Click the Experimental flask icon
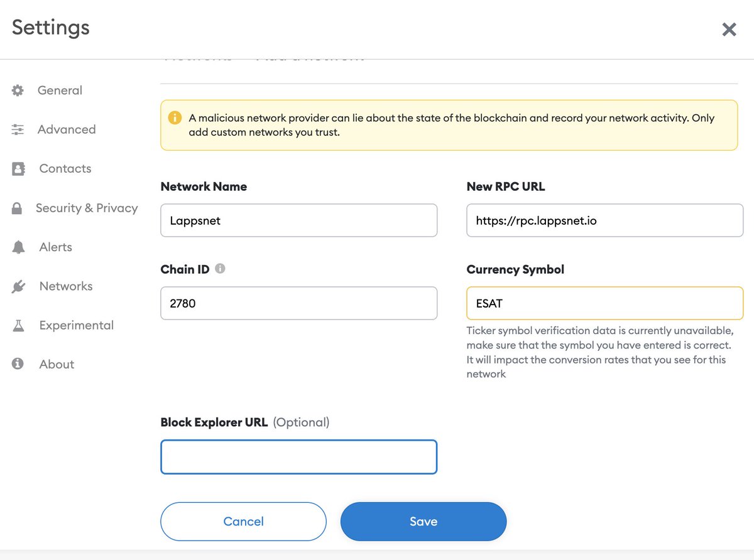The image size is (754, 560). click(x=18, y=325)
